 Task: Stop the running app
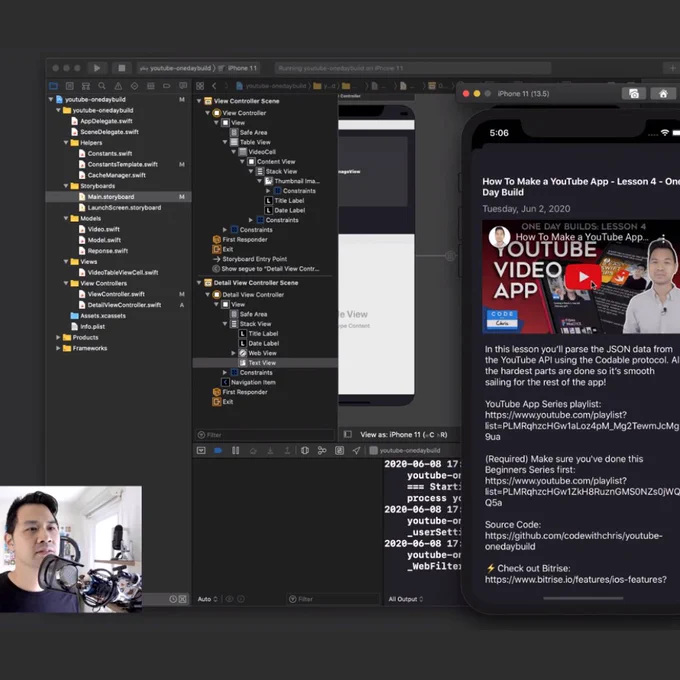tap(122, 68)
